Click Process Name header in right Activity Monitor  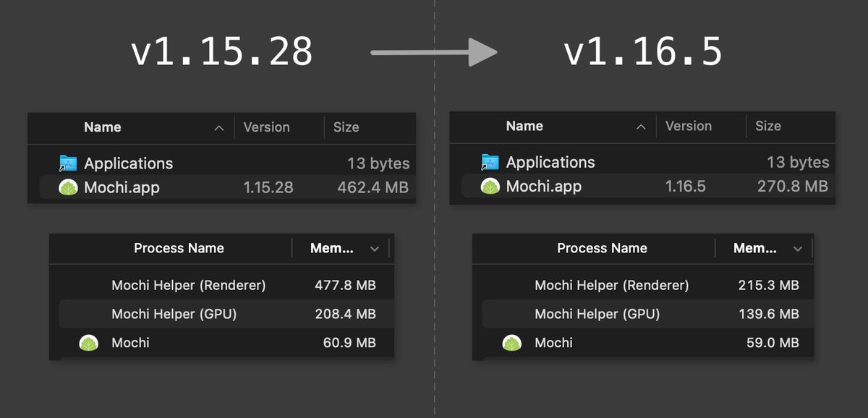pos(602,248)
